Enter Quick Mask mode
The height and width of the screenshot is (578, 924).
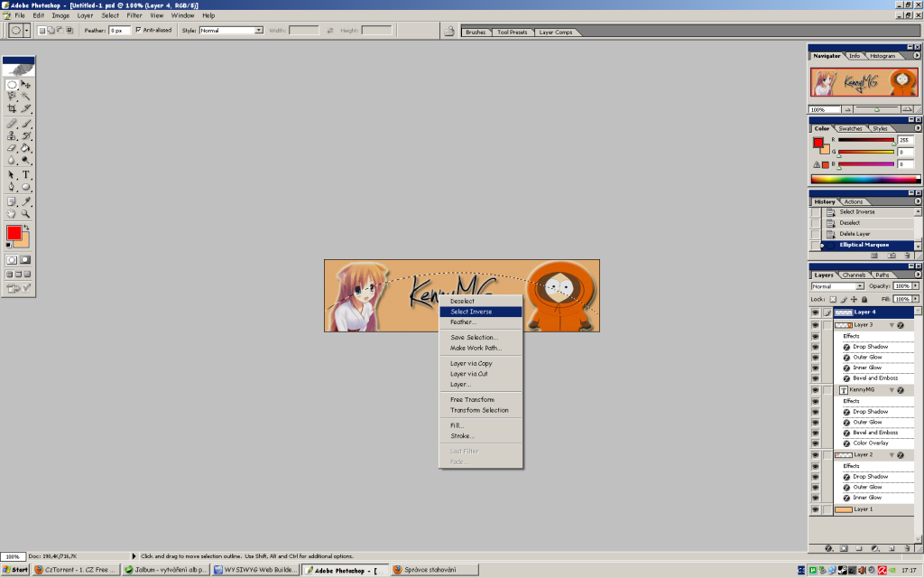click(x=25, y=260)
